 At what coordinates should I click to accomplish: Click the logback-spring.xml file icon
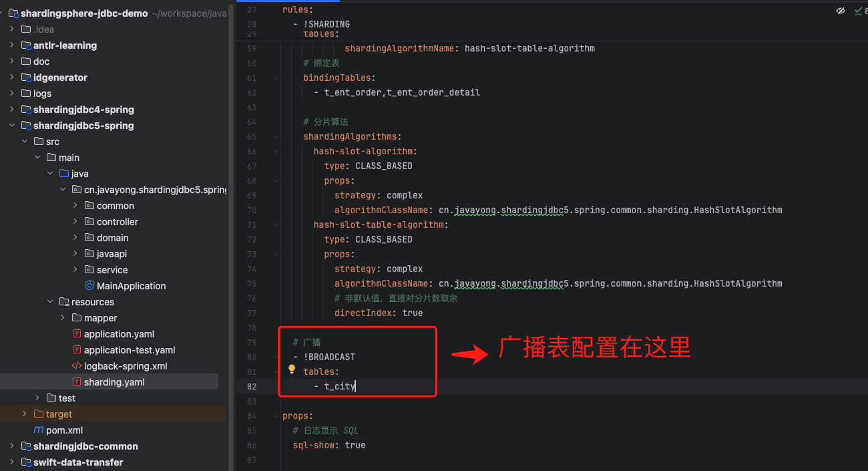click(x=77, y=366)
